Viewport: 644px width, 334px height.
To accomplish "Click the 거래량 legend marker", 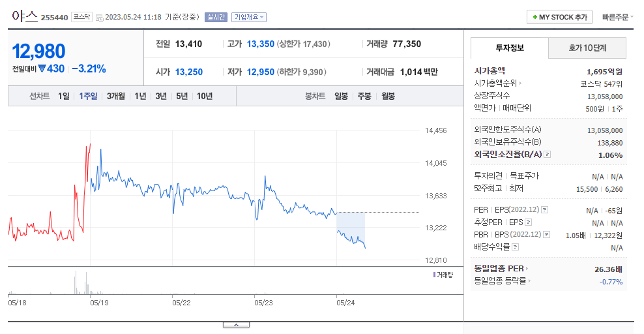I will (x=435, y=275).
